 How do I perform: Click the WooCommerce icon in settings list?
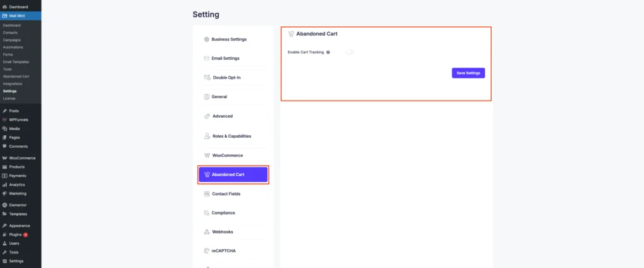208,155
